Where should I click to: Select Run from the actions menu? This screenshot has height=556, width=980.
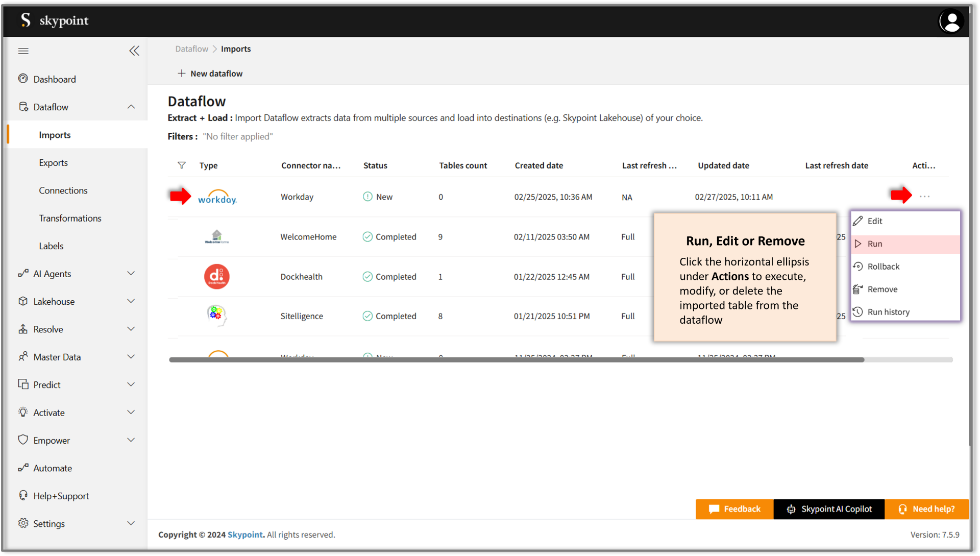tap(875, 244)
